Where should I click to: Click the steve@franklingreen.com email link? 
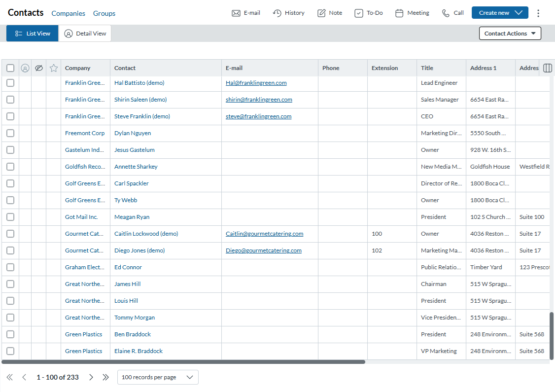258,116
